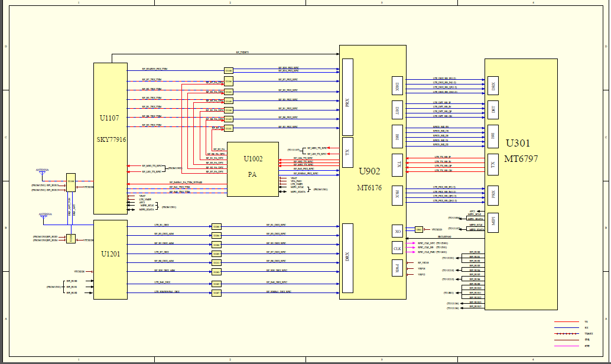Image resolution: width=611 pixels, height=364 pixels.
Task: Select the U1002 PA block
Action: pos(252,169)
